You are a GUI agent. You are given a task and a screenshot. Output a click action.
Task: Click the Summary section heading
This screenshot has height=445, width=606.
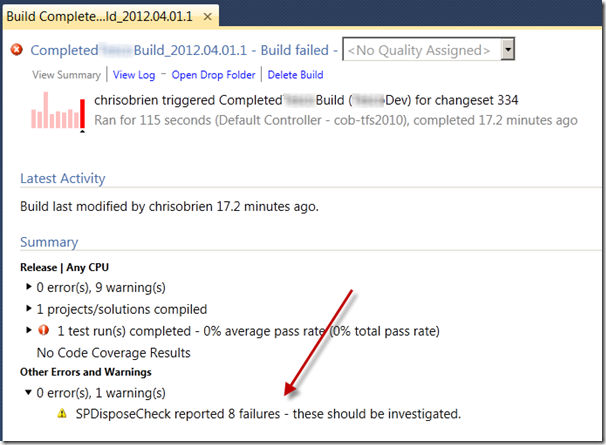point(49,242)
